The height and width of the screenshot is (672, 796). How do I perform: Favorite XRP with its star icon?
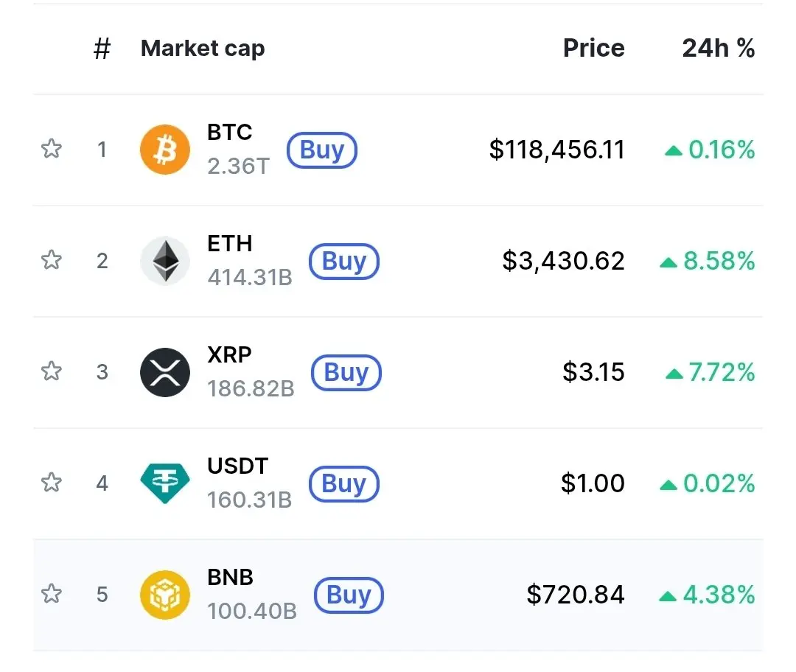pos(51,371)
